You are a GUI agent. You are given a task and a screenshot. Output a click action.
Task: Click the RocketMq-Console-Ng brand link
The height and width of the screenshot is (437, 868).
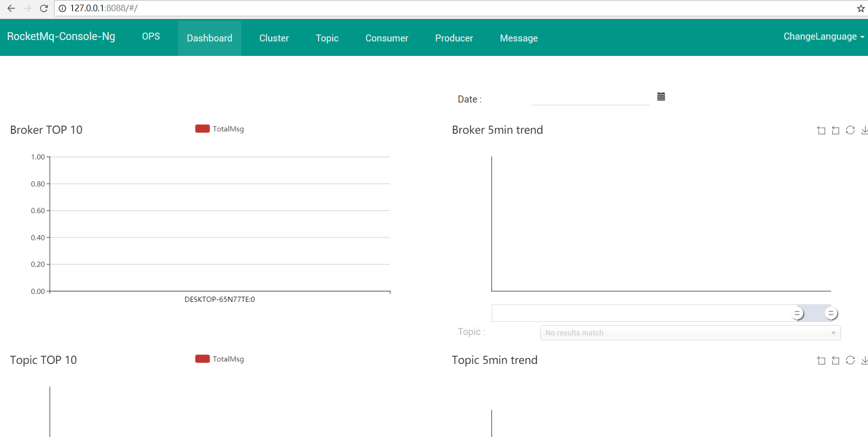pyautogui.click(x=61, y=37)
